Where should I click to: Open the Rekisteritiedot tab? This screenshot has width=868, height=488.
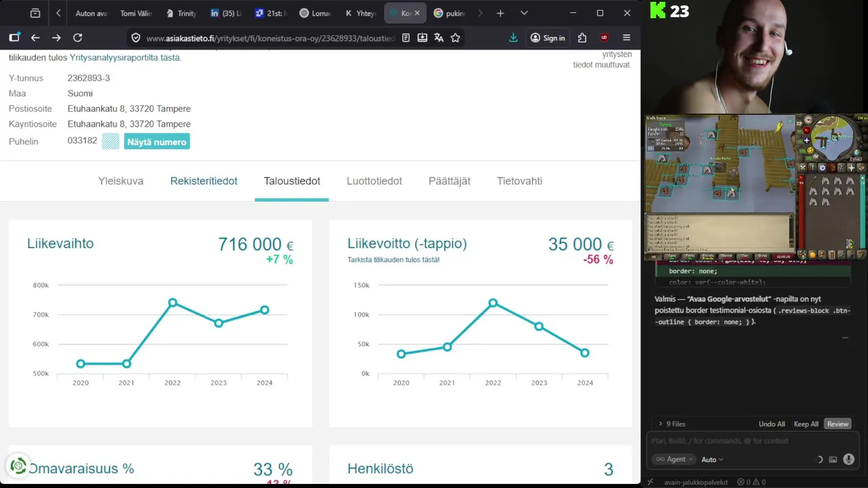tap(203, 181)
